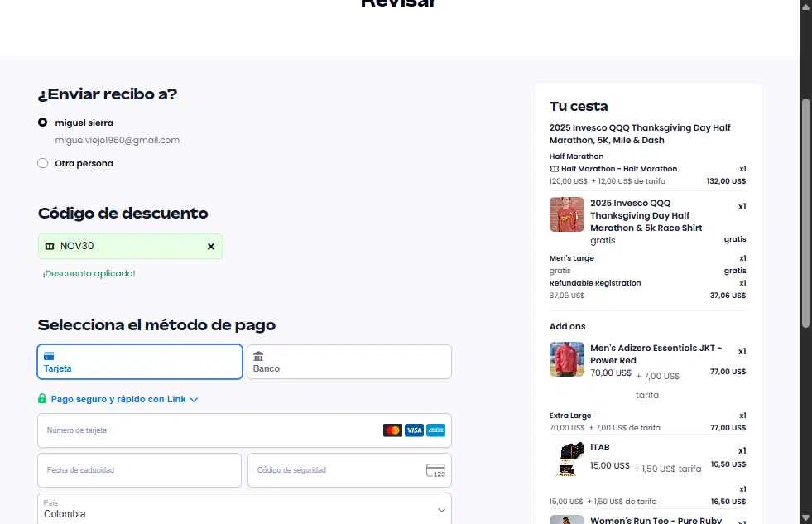This screenshot has width=812, height=524.
Task: Click the bank building icon in Banco tab
Action: pyautogui.click(x=258, y=356)
